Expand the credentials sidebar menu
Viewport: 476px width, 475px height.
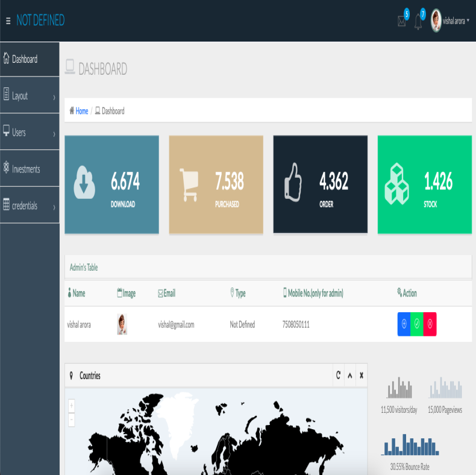pyautogui.click(x=30, y=206)
